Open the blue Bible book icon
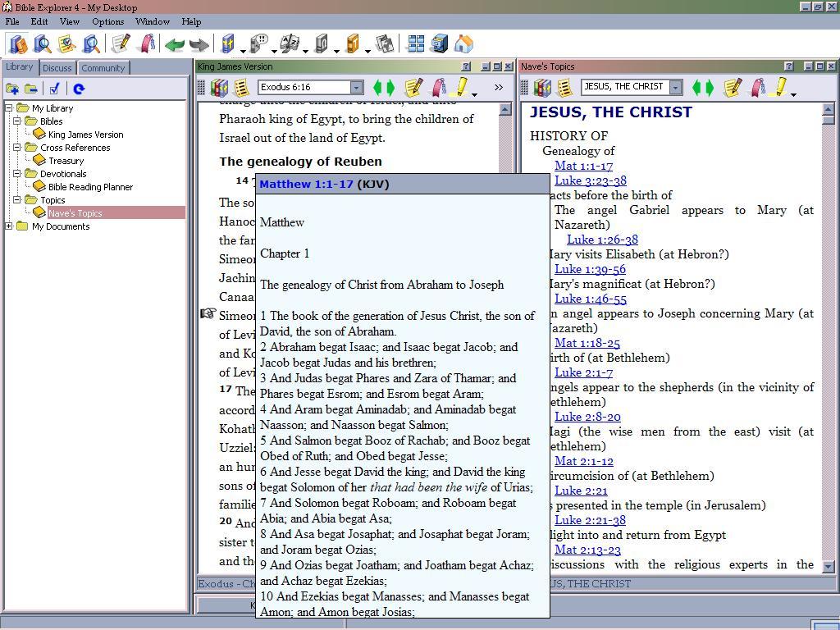The width and height of the screenshot is (840, 630). [228, 44]
